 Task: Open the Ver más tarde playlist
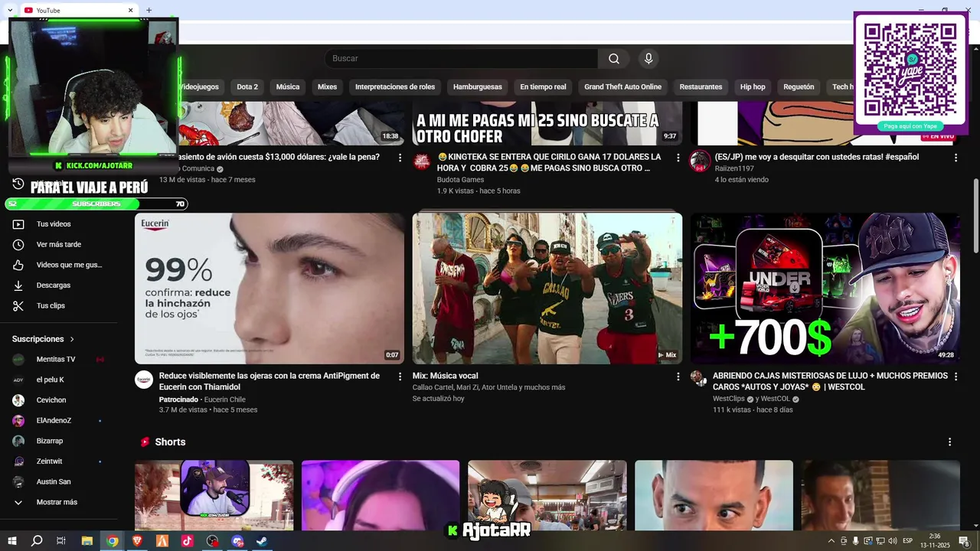(58, 245)
